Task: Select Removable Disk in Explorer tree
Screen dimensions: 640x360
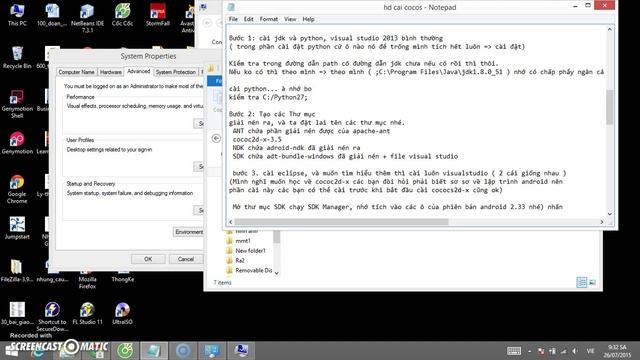Action: coord(253,270)
